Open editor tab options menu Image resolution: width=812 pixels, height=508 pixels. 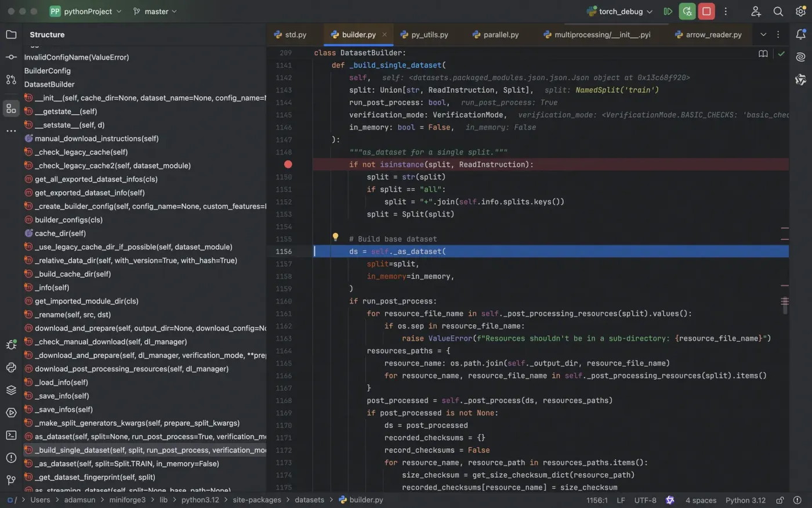(778, 35)
